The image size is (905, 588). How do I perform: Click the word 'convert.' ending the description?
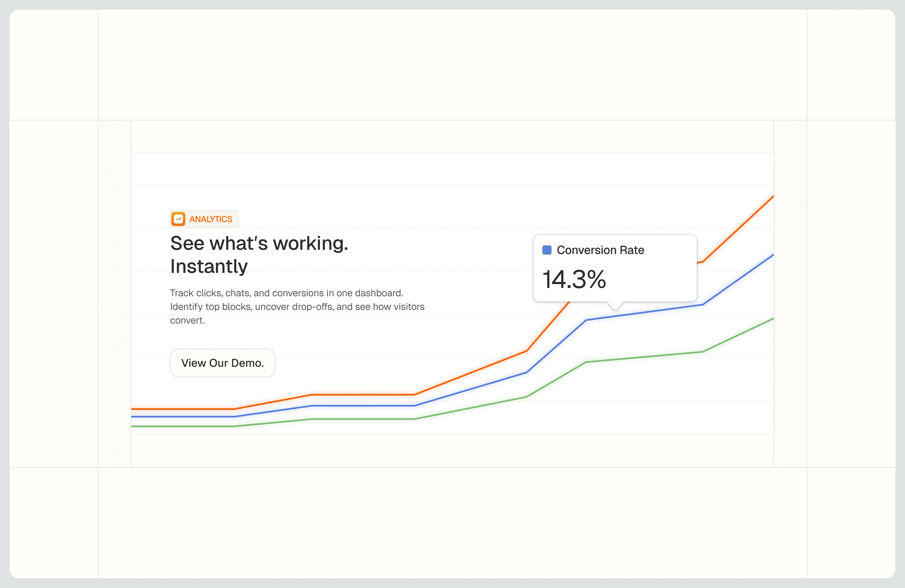187,320
